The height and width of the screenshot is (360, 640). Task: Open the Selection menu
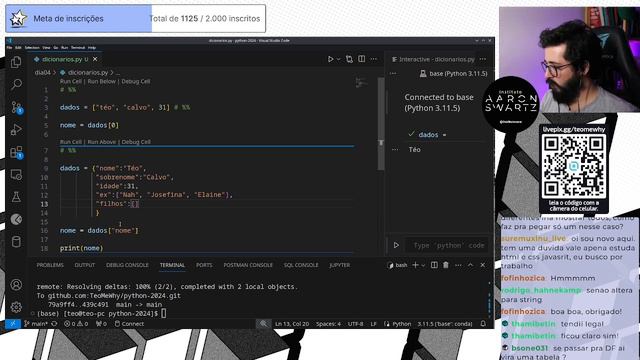point(32,48)
